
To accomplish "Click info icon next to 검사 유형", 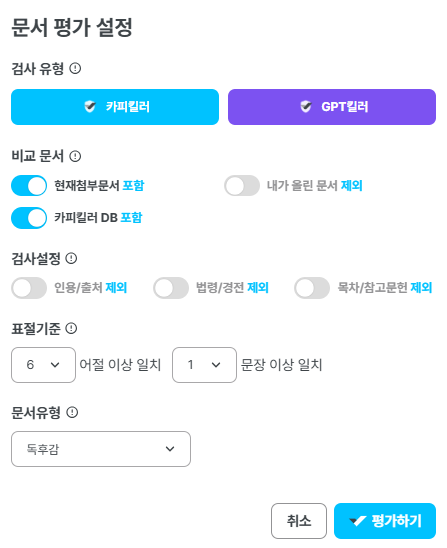I will coord(75,68).
